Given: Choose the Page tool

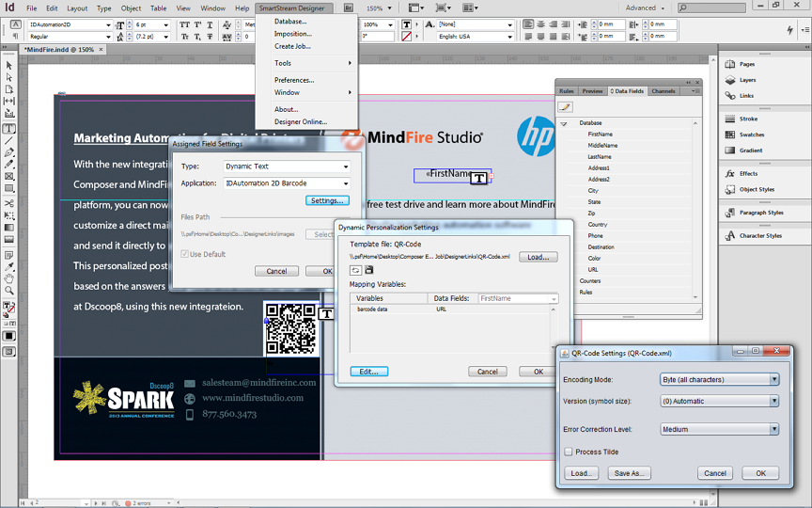Looking at the screenshot, I should click(8, 89).
